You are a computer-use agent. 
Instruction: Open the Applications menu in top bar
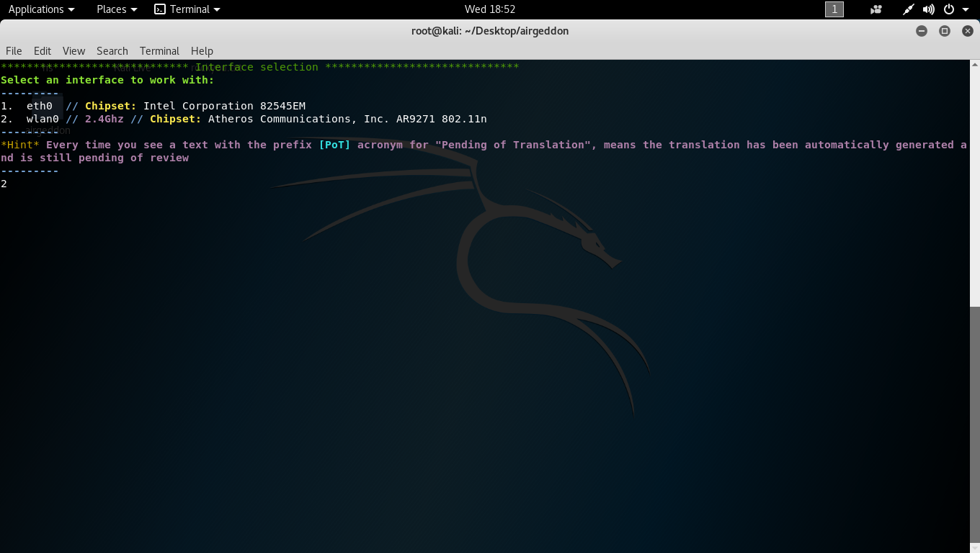click(x=41, y=9)
